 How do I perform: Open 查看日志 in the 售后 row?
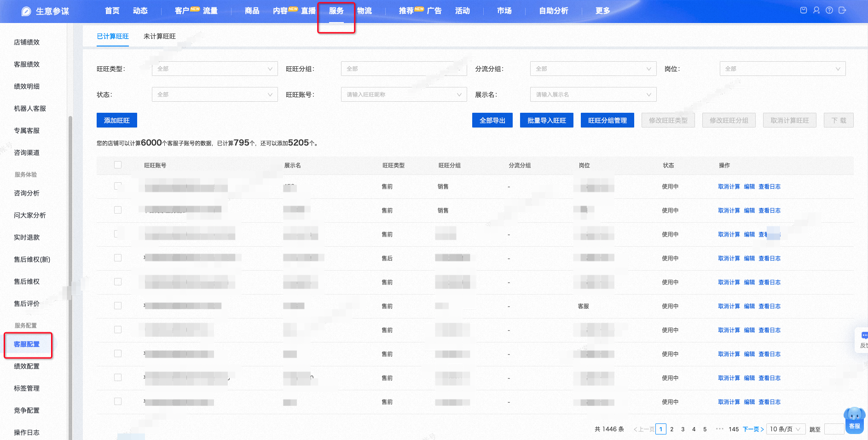[x=770, y=258]
